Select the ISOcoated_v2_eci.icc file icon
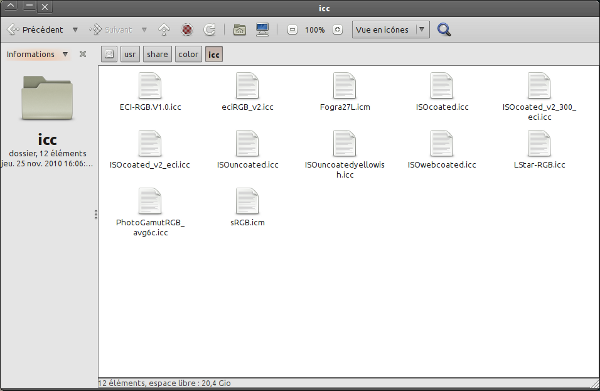This screenshot has width=600, height=391. pos(150,143)
